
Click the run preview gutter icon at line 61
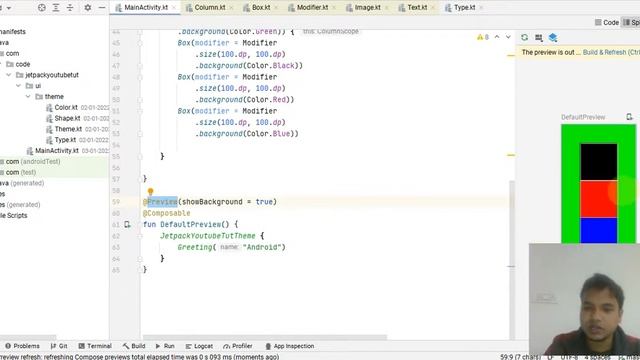pos(127,224)
